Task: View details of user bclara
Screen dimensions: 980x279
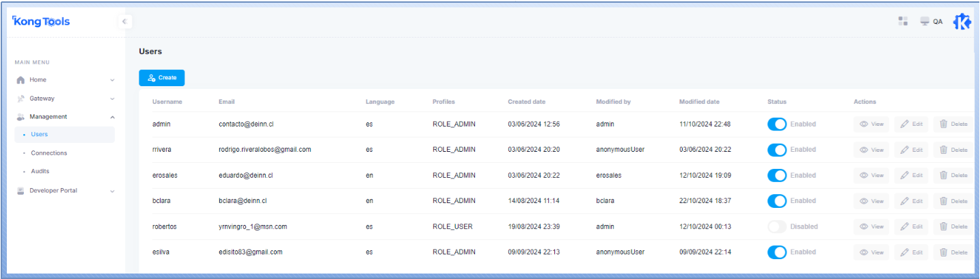Action: pos(871,201)
